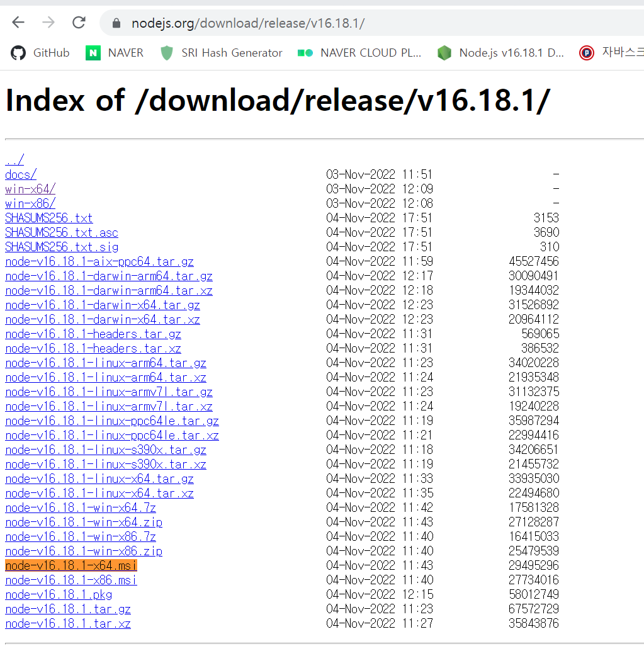
Task: Navigate back using the back arrow
Action: (18, 22)
